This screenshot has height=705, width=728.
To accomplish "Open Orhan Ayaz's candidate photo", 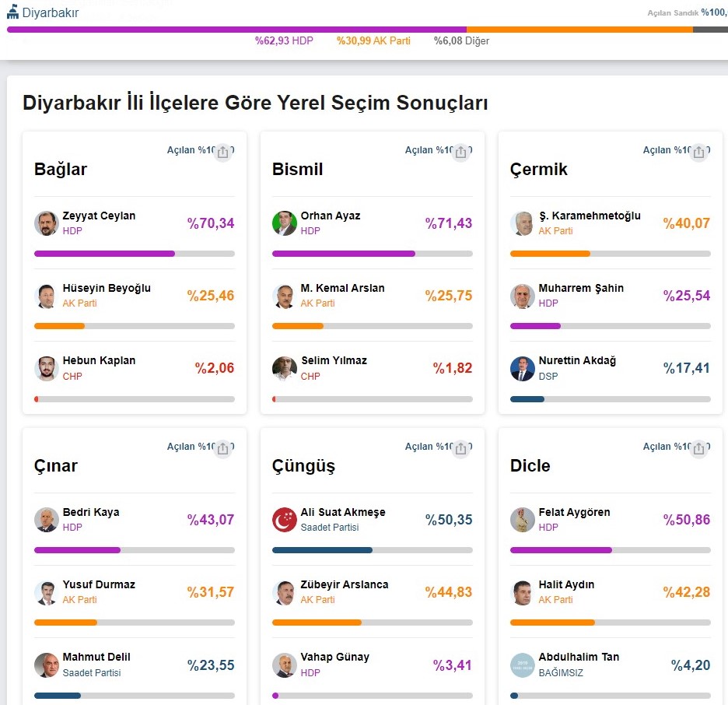I will coord(285,223).
